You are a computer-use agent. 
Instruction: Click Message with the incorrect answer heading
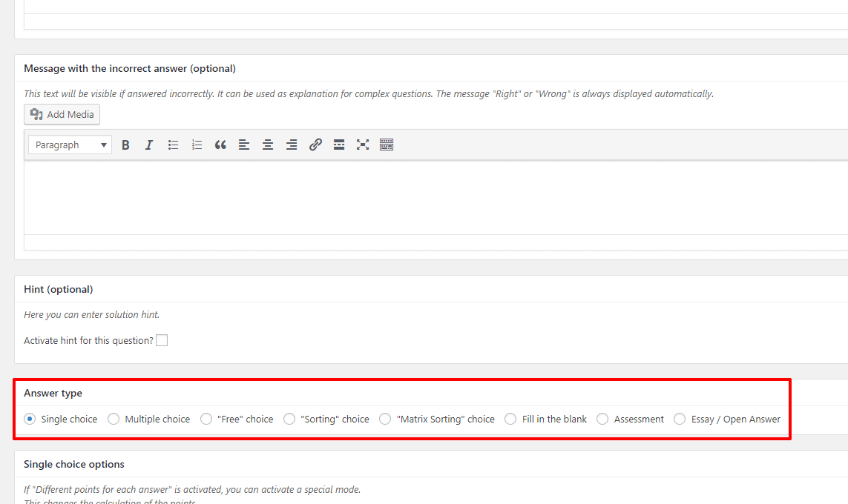click(x=130, y=69)
